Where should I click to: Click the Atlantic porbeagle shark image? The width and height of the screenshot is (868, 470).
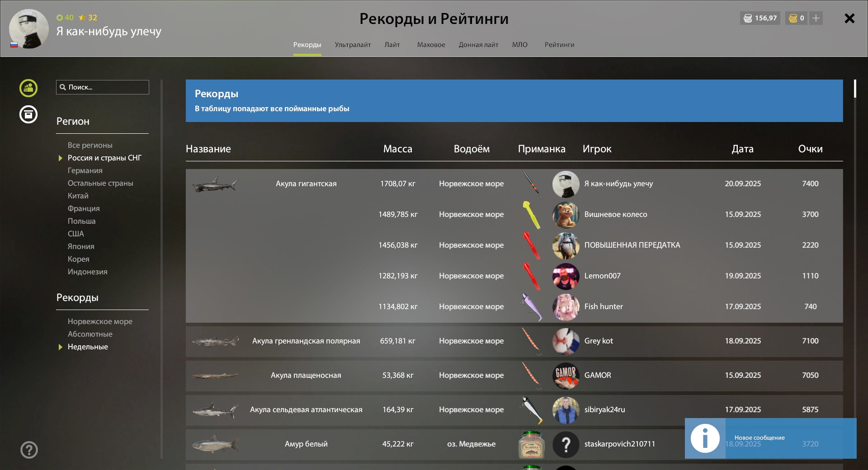(215, 410)
